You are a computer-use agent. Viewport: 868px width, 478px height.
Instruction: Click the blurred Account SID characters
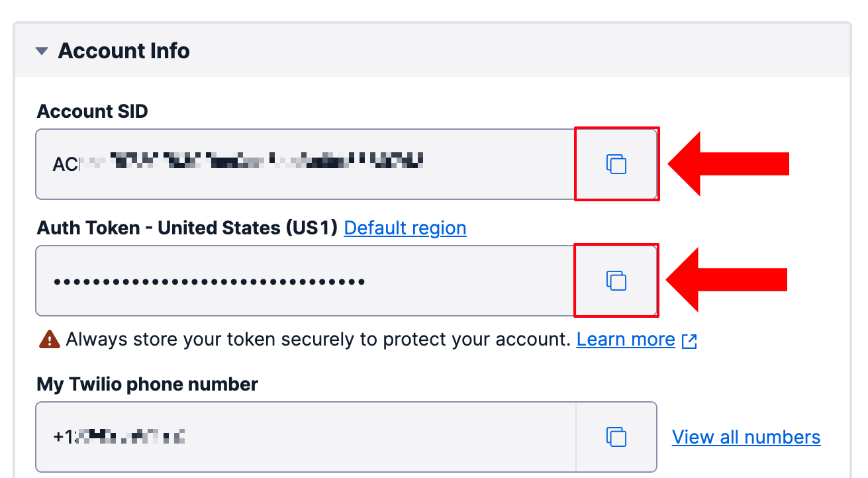click(265, 162)
